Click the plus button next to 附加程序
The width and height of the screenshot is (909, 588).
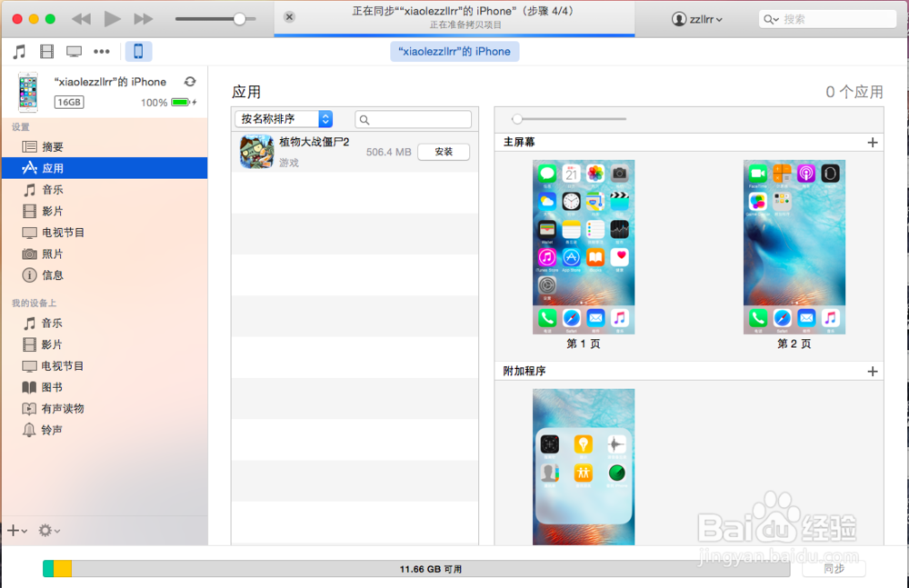[x=873, y=370]
